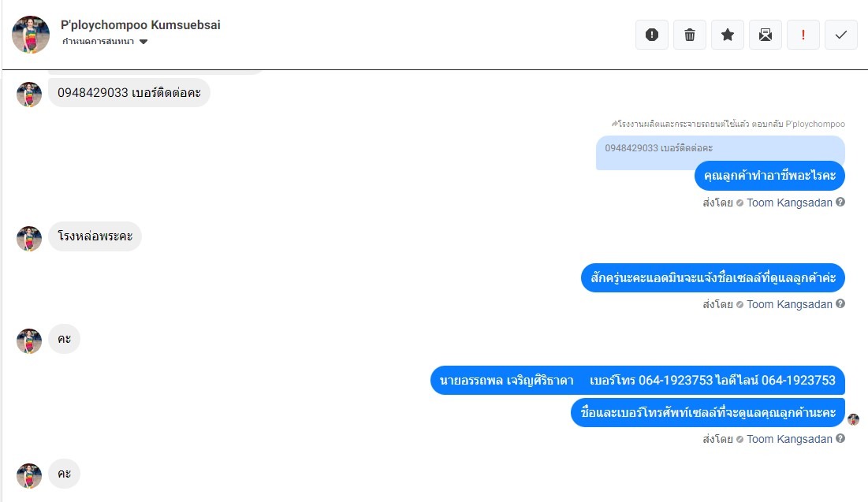Delete conversation with the trash icon

click(x=689, y=35)
